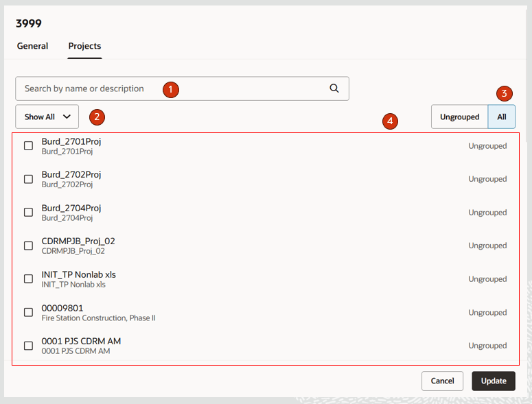Click the Burd_2704Proj project name
This screenshot has width=532, height=404.
(71, 208)
